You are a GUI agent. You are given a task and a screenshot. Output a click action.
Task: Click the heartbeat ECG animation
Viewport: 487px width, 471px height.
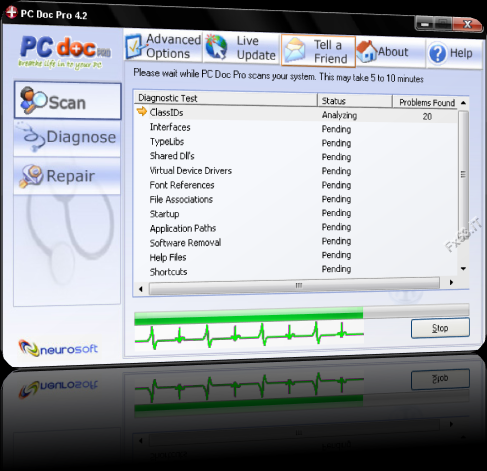coord(249,335)
